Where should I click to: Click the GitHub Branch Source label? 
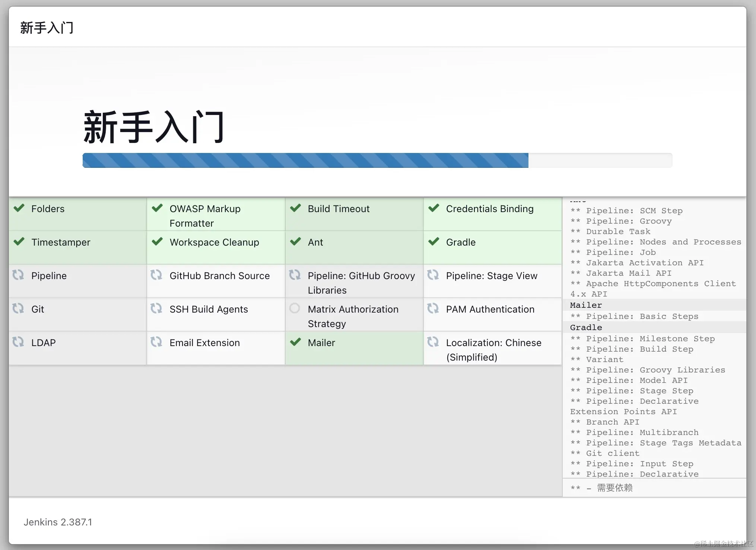point(219,276)
